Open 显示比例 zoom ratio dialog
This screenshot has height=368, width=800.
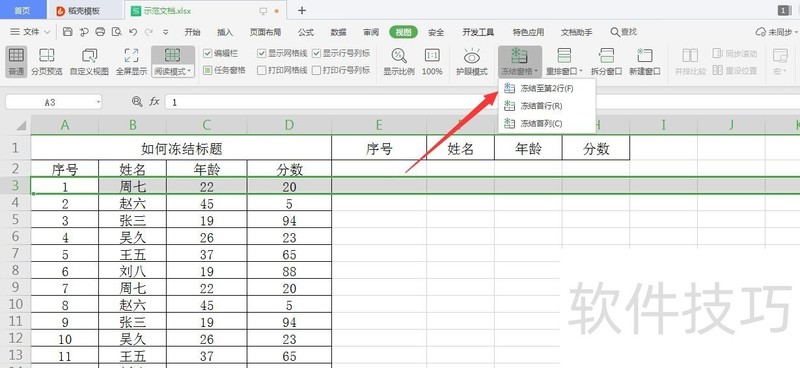pyautogui.click(x=399, y=62)
